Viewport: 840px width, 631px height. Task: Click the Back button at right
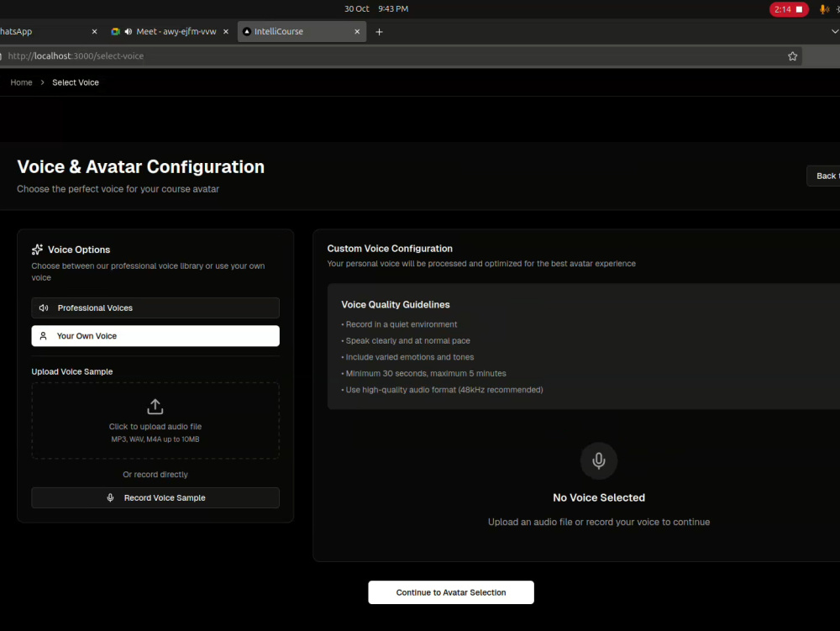[x=824, y=176]
